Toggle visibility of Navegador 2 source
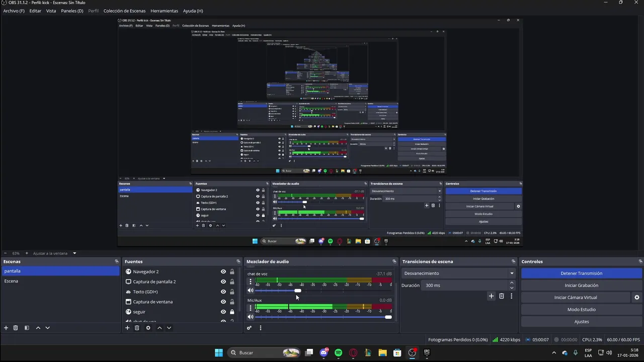Viewport: 644px width, 362px height. coord(223,271)
